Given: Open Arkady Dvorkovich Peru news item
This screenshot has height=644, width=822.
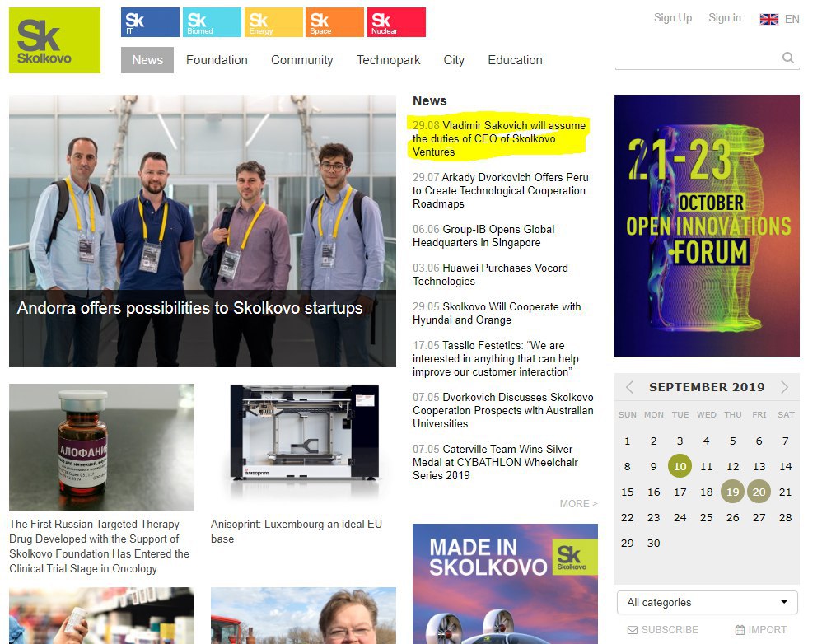Looking at the screenshot, I should coord(501,191).
